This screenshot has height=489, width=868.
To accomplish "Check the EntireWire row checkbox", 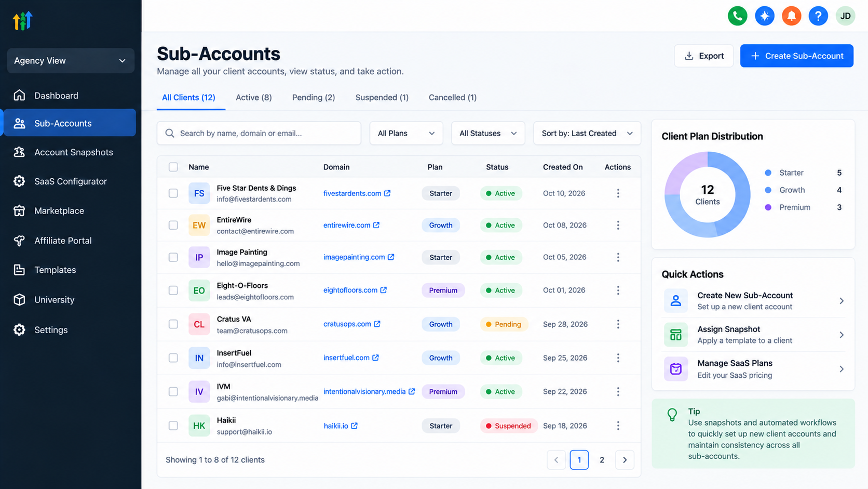I will [x=173, y=225].
